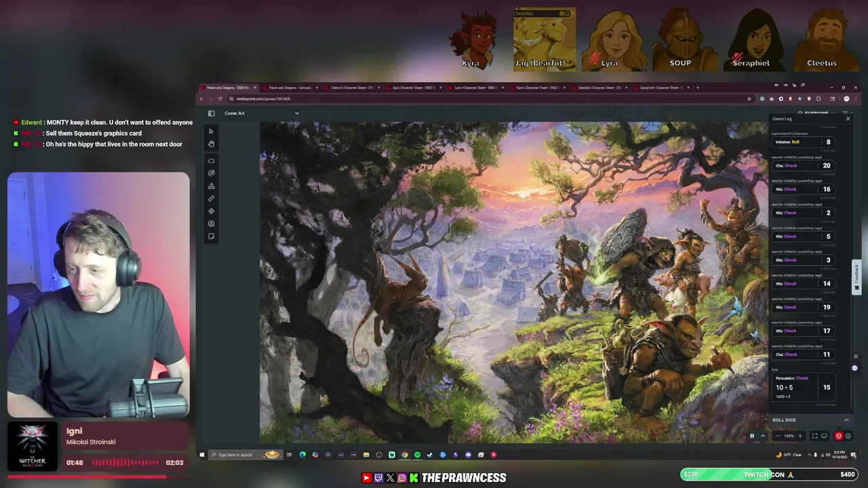Open Discord from the taskbar
This screenshot has width=868, height=488.
468,455
